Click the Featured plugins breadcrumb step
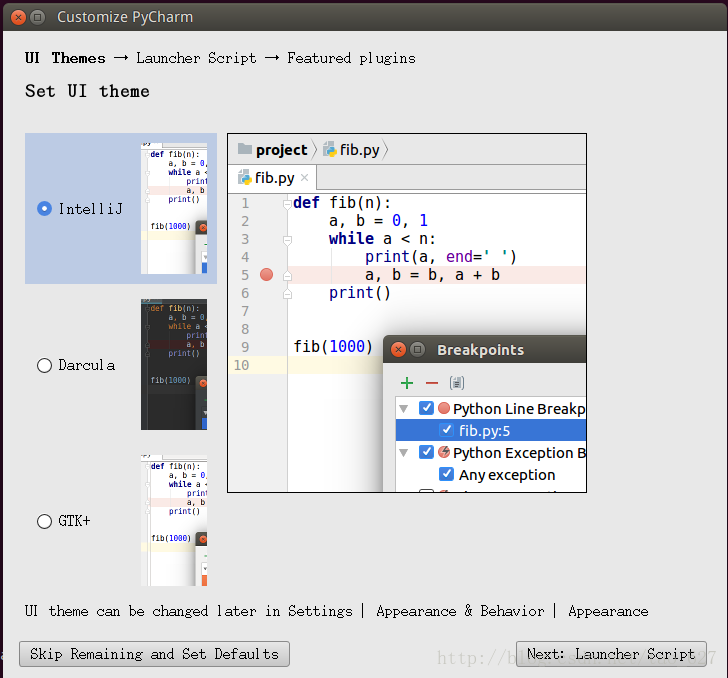The width and height of the screenshot is (728, 678). (x=351, y=59)
